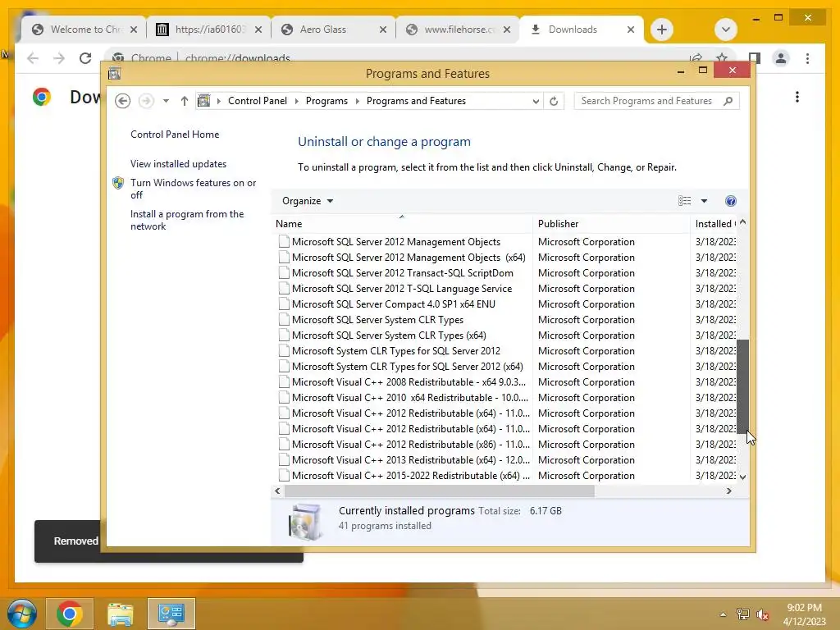Click the scroll-right arrow of the programs list
840x630 pixels.
pos(728,491)
